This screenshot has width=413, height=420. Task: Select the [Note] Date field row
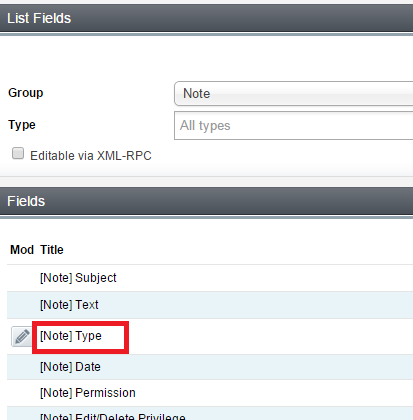click(x=210, y=367)
